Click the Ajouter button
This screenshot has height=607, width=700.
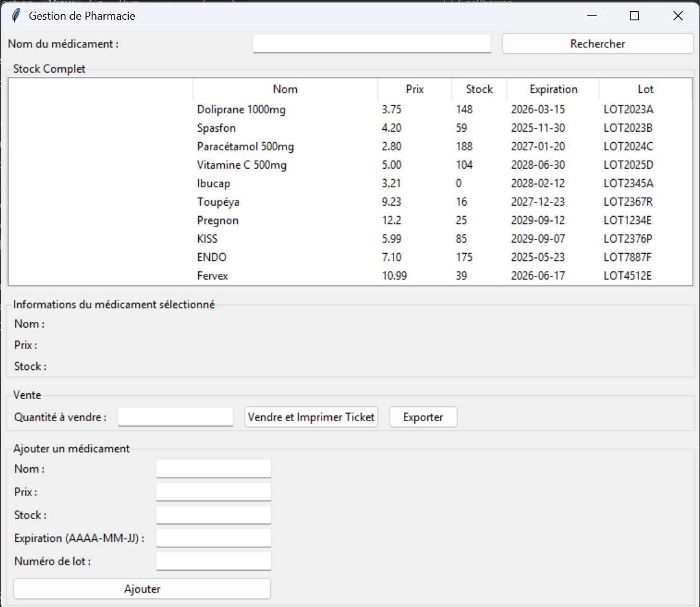[142, 589]
